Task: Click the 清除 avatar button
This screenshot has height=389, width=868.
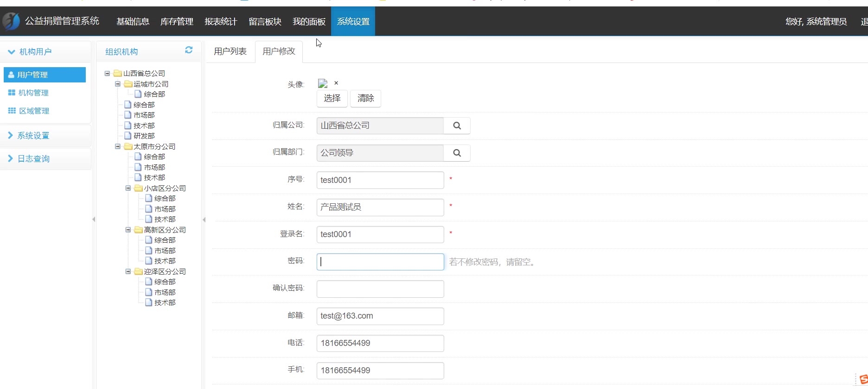Action: coord(365,98)
